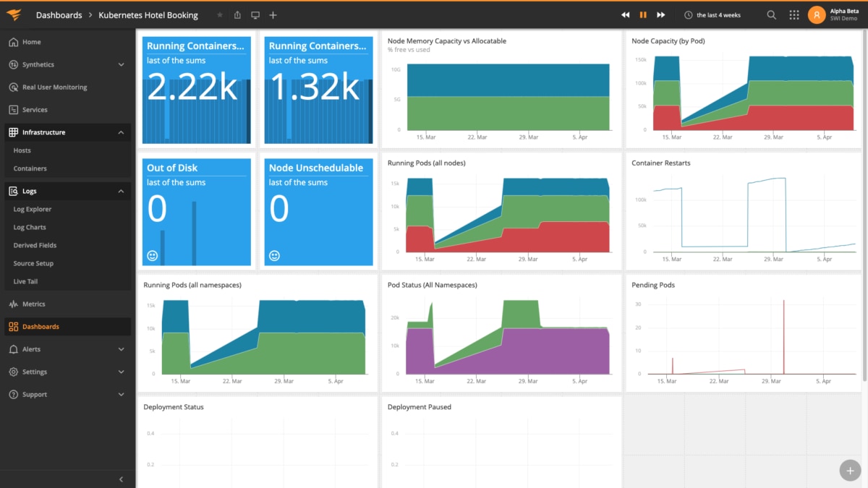Expand the Alerts section chevron
868x488 pixels.
122,349
